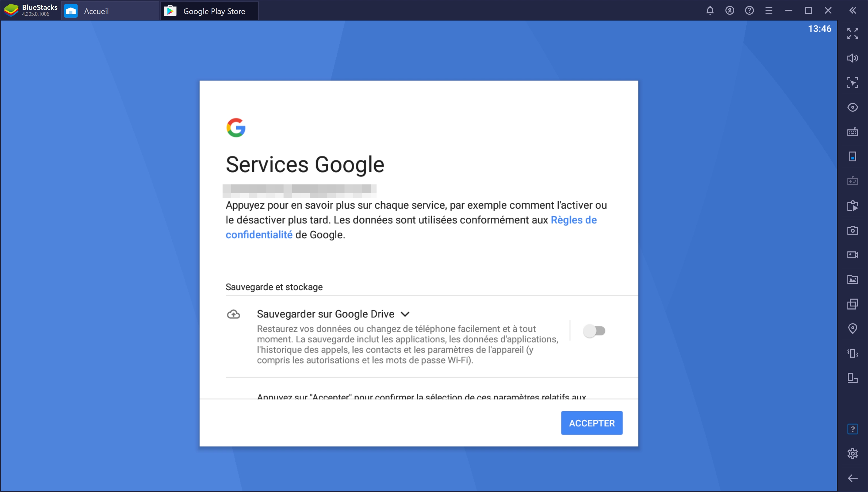Open the gamepad controls icon
This screenshot has width=868, height=492.
[853, 181]
